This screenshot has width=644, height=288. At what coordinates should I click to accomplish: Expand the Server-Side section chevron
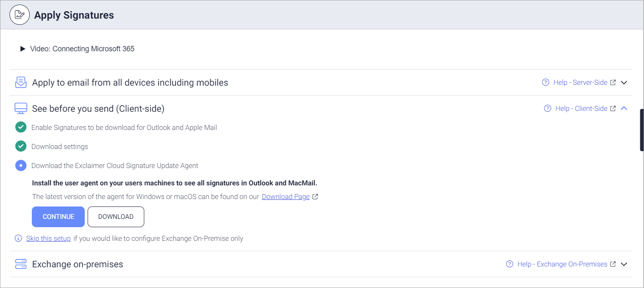(624, 82)
